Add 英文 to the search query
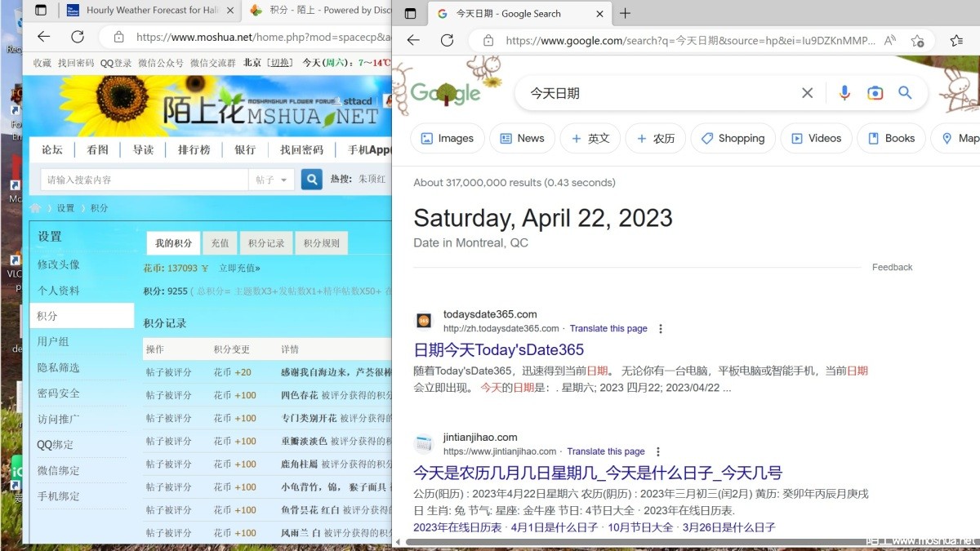Image resolution: width=980 pixels, height=551 pixels. 590,138
